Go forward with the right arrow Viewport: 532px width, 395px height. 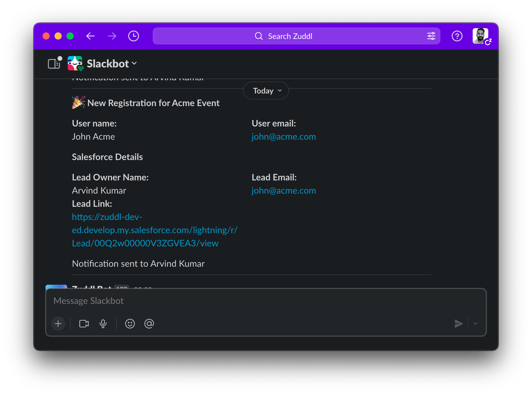pos(112,36)
